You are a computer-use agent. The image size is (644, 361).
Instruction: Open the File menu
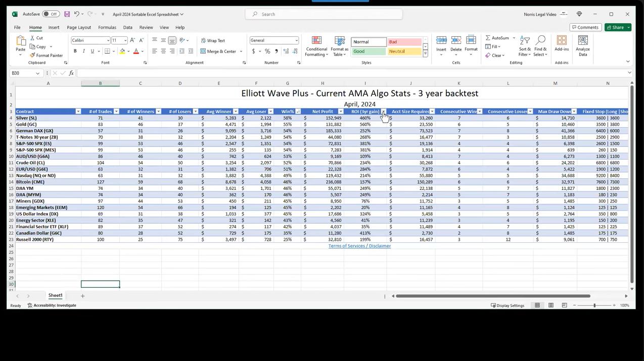(x=17, y=27)
